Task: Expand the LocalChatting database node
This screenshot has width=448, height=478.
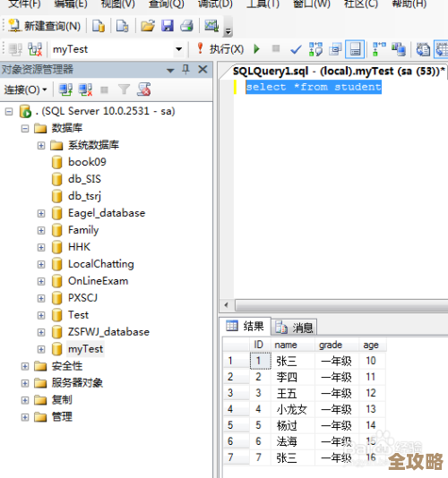Action: 41,264
